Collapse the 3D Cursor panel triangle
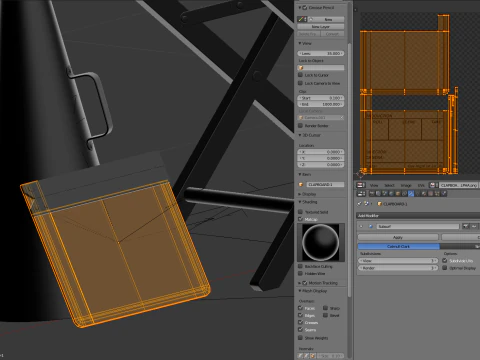480x360 pixels. point(299,135)
